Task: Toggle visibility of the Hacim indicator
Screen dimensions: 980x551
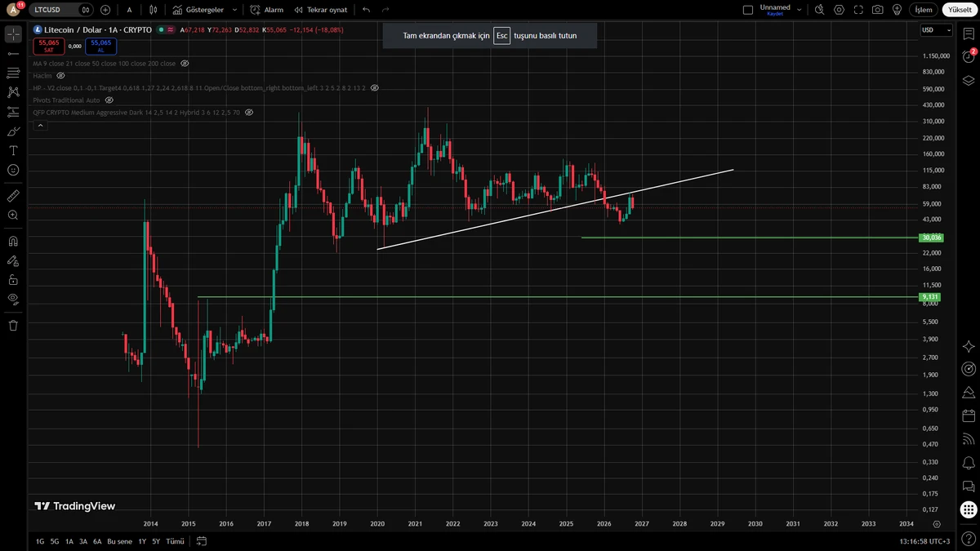Action: (60, 75)
